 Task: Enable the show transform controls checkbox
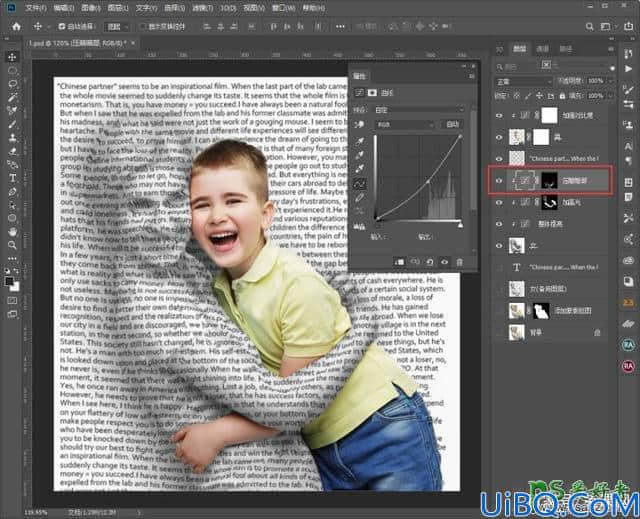click(143, 27)
